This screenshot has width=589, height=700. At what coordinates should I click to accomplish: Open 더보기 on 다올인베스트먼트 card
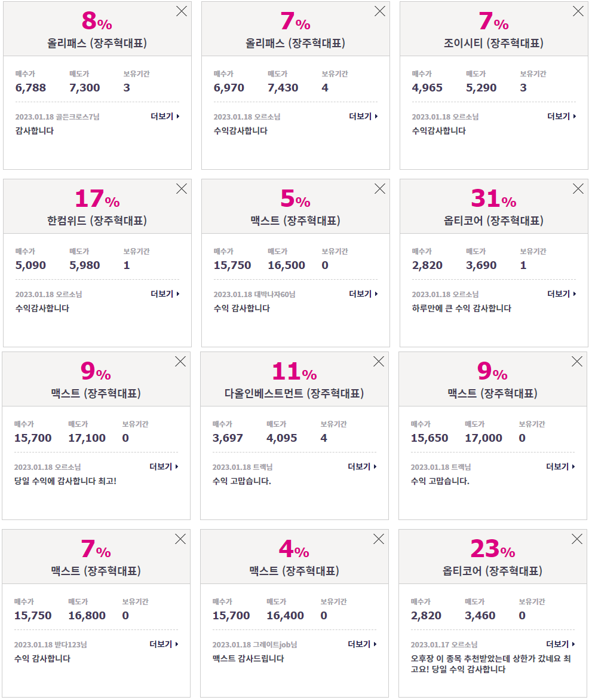coord(363,466)
